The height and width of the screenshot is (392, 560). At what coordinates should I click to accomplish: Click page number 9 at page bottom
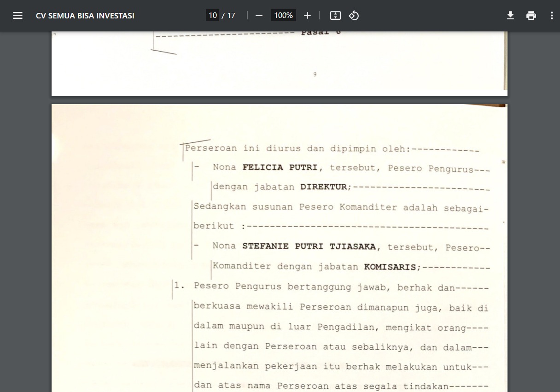click(315, 74)
